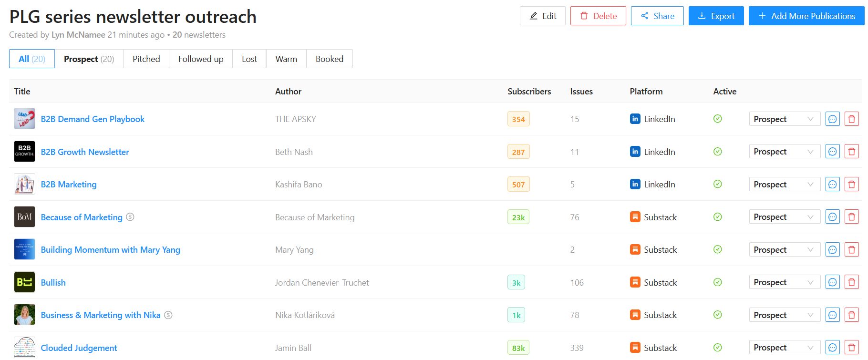Click Substack icon in Clouded Judgement row
Screen dimensions: 868x360
click(x=635, y=348)
